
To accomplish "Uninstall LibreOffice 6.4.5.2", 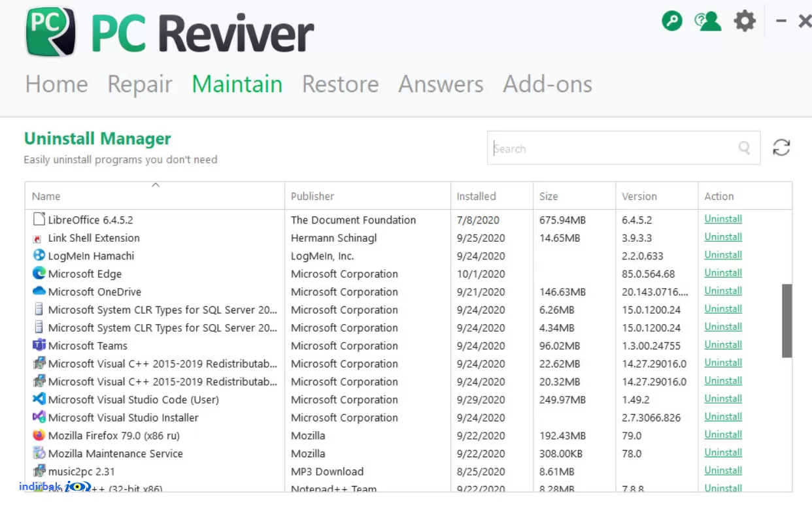I will pyautogui.click(x=723, y=219).
